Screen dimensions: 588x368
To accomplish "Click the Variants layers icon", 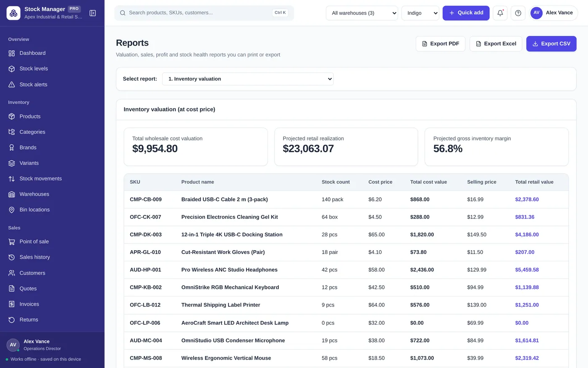I will (x=12, y=163).
